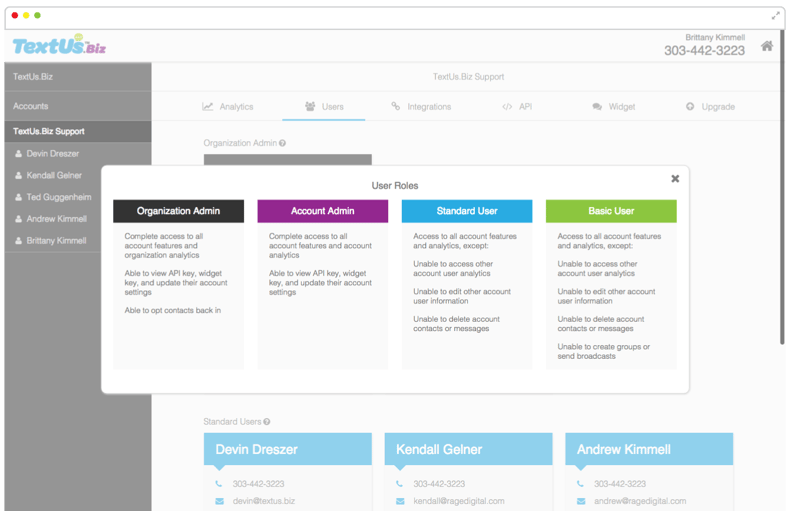
Task: Click the TextUs.Biz Support page title
Action: (469, 77)
